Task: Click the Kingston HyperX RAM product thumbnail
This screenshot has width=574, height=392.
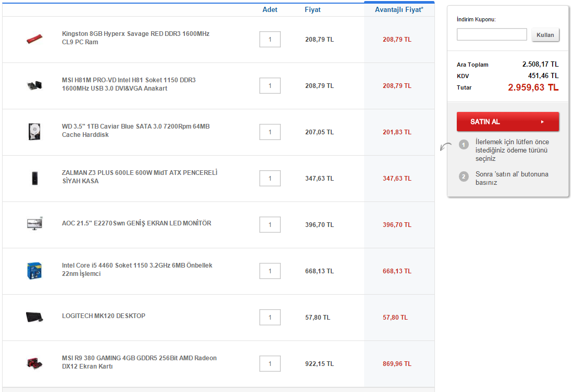Action: click(x=34, y=40)
